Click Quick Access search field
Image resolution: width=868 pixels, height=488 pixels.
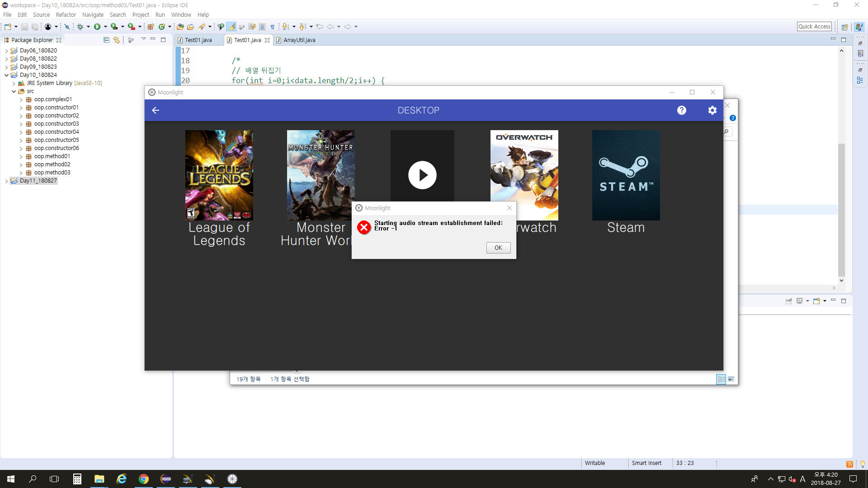point(814,27)
